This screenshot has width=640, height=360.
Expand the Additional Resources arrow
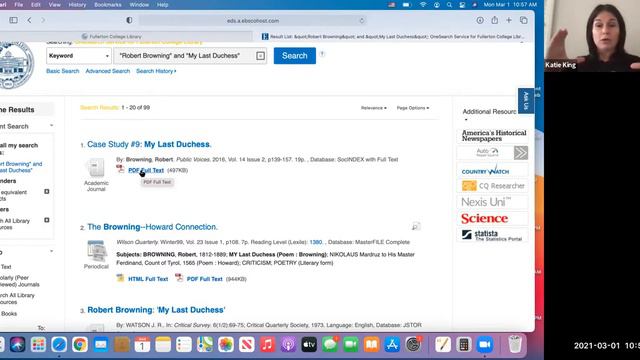coord(466,120)
